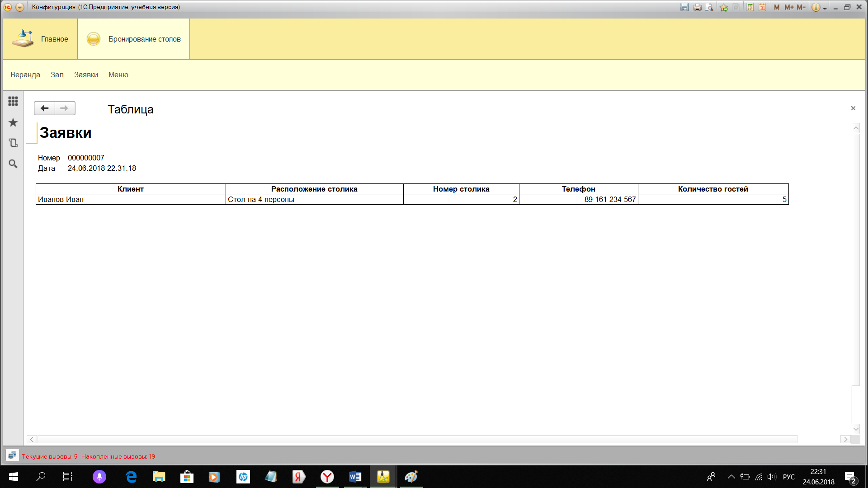Open history icon in left sidebar
The height and width of the screenshot is (488, 868).
(x=13, y=143)
